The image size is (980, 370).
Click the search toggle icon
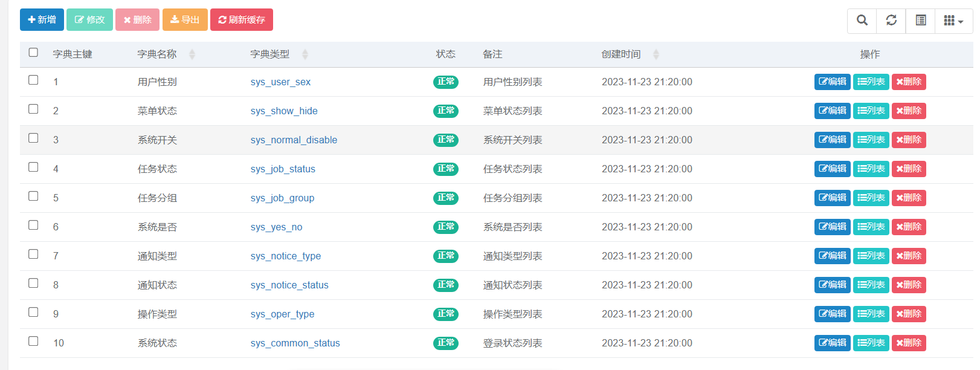(862, 20)
